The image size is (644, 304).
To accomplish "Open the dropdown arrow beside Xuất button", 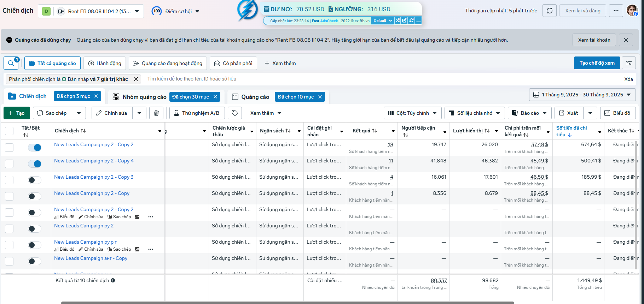I will pyautogui.click(x=590, y=113).
